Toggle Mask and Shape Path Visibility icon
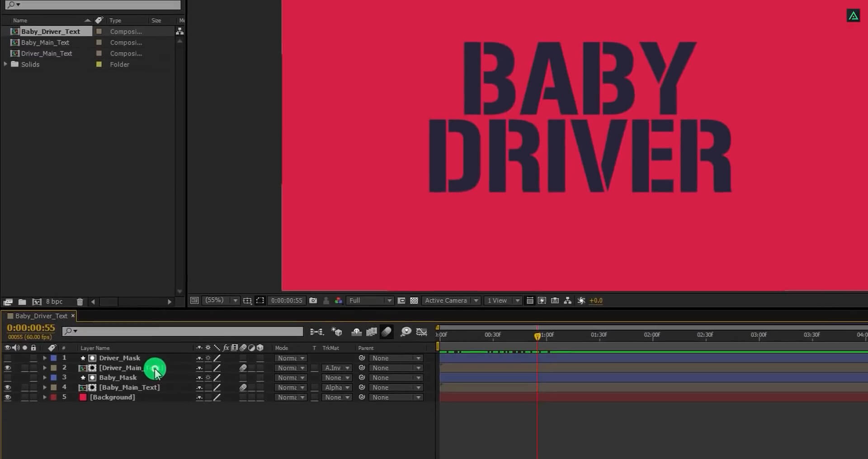868x459 pixels. pos(260,300)
